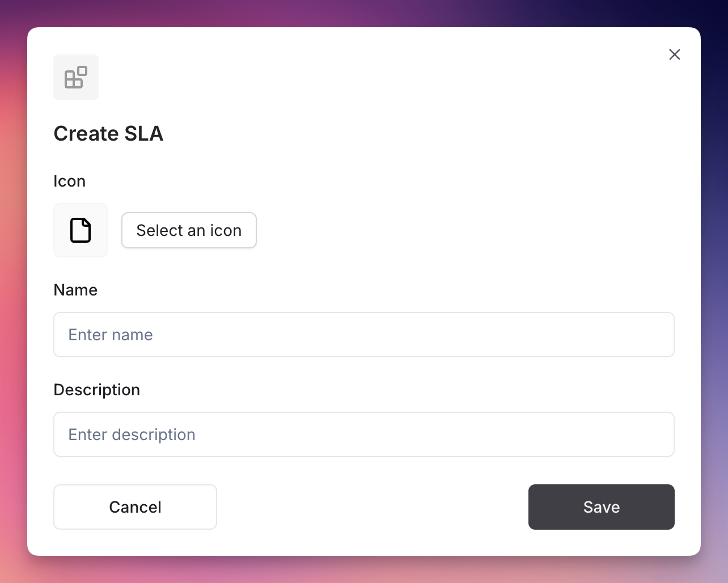This screenshot has width=728, height=583.
Task: Open the Select an icon picker
Action: tap(189, 230)
